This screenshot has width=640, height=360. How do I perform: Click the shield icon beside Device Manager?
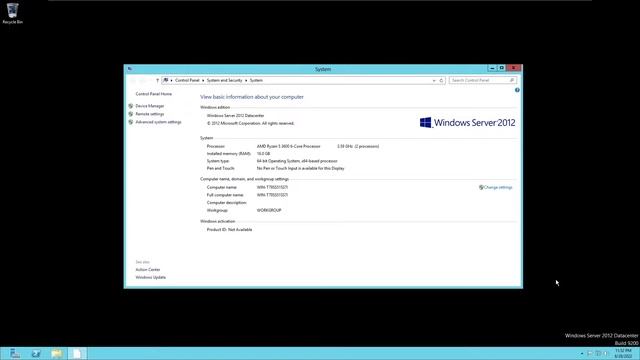(x=131, y=106)
